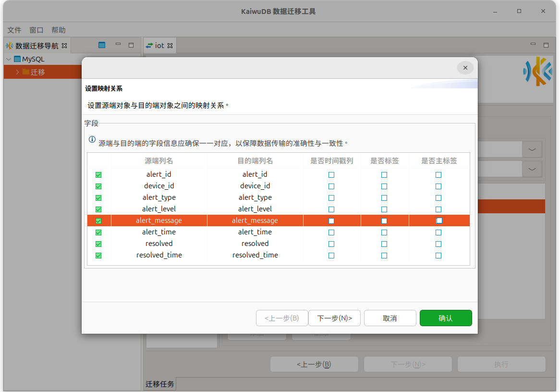The width and height of the screenshot is (560, 392).
Task: Maximize the data migration navigator panel
Action: pyautogui.click(x=131, y=45)
